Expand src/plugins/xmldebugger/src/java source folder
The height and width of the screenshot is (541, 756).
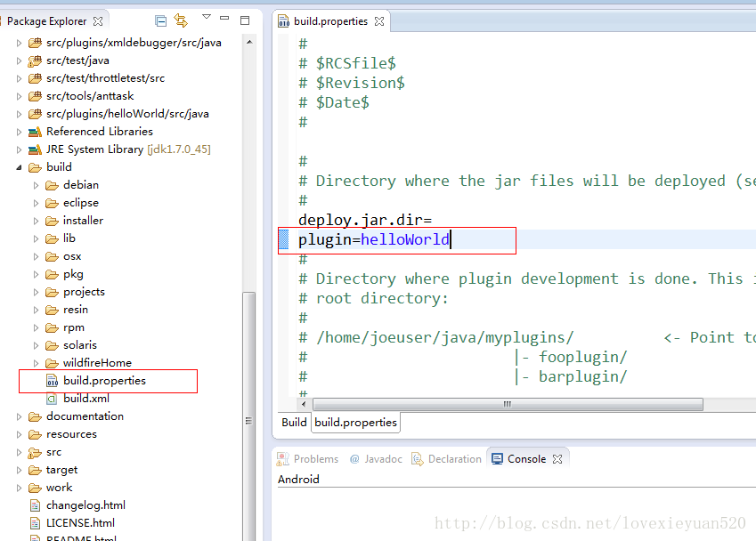tap(19, 43)
